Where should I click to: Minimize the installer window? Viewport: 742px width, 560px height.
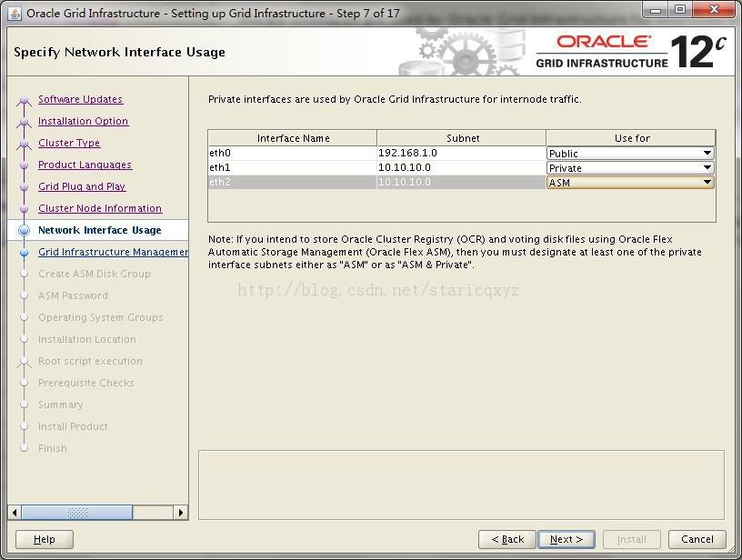(657, 9)
